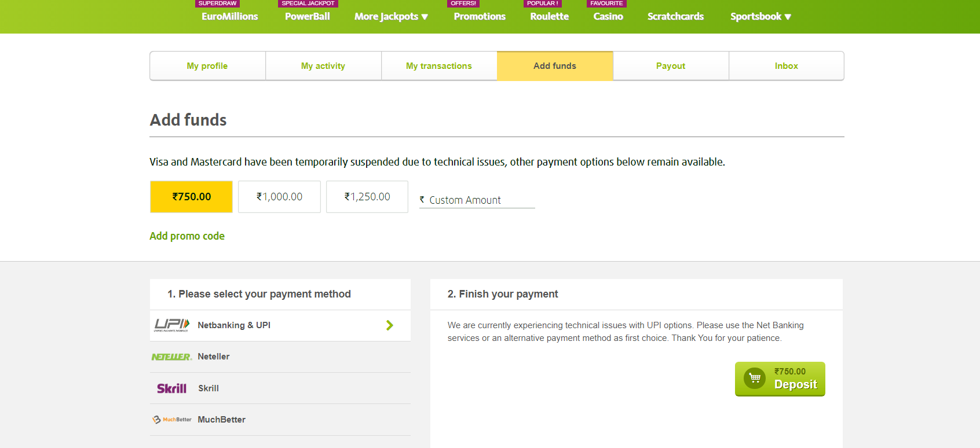The image size is (980, 448).
Task: Open the Casino section
Action: 608,16
